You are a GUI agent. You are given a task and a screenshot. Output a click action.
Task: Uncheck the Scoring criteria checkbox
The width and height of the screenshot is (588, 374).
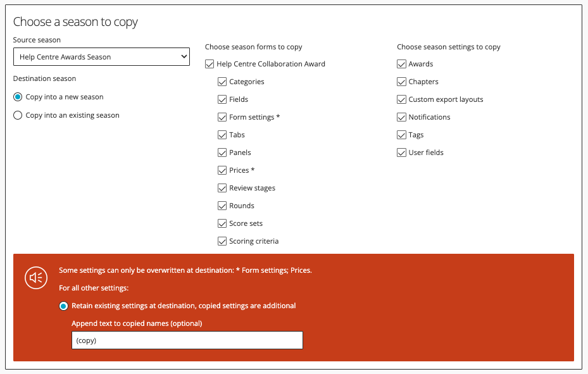(222, 241)
